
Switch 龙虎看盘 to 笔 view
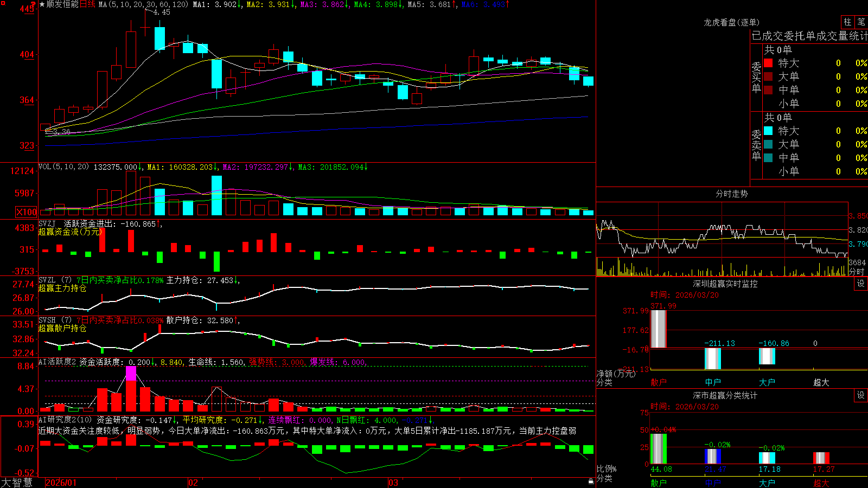click(x=861, y=22)
